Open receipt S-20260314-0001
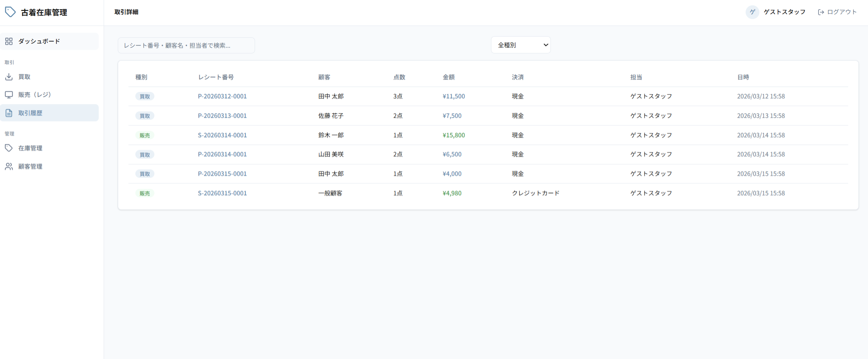The image size is (868, 359). click(x=222, y=135)
